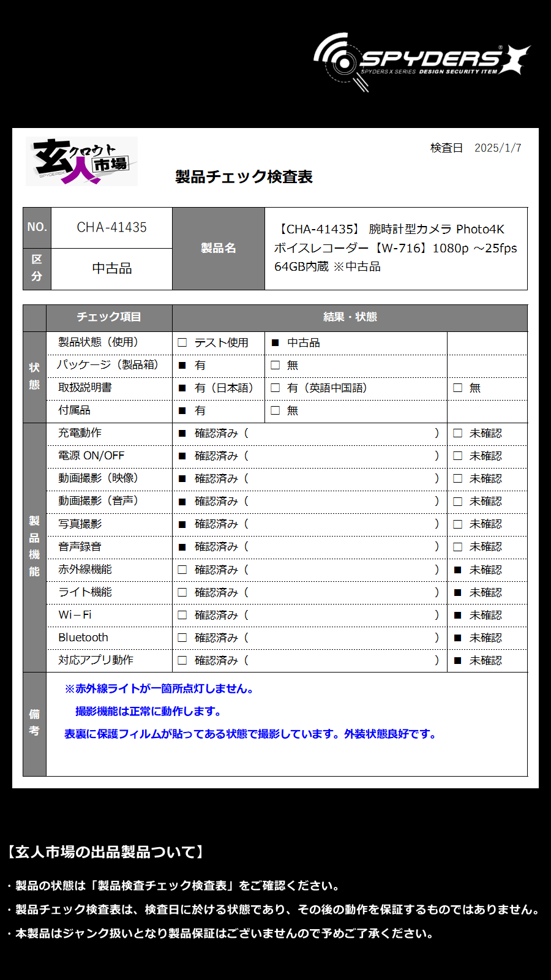The width and height of the screenshot is (551, 980).
Task: Toggle 未確認 checkbox for ライト機能
Action: click(457, 592)
